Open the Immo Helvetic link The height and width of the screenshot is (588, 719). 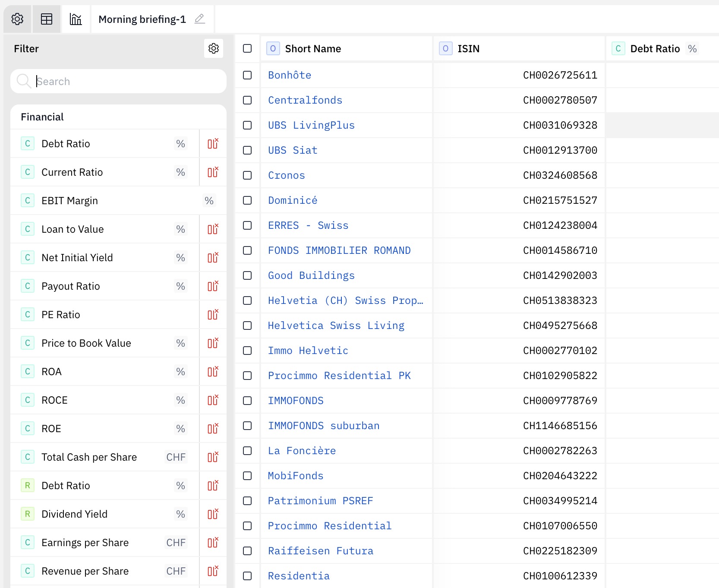point(308,351)
